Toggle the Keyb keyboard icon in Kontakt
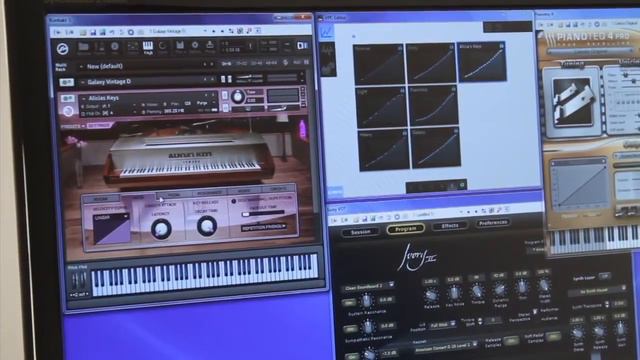This screenshot has height=360, width=640. click(148, 47)
